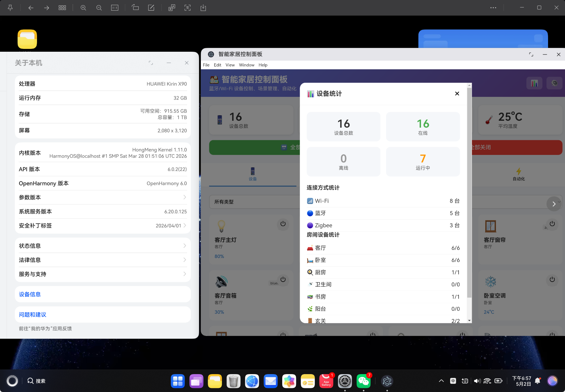Screen dimensions: 565x392
Task: Expand the 法律信息 row
Action: (103, 260)
